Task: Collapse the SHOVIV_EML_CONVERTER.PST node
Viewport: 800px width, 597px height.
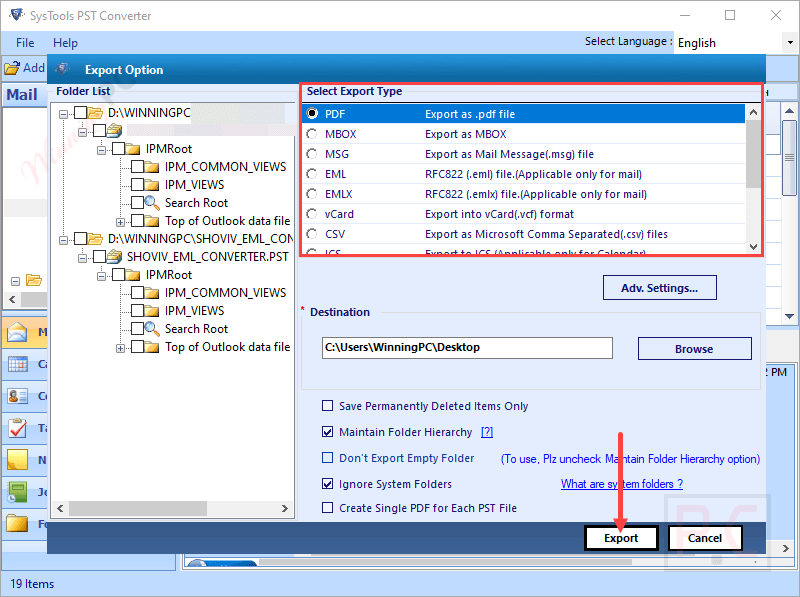Action: coord(82,258)
